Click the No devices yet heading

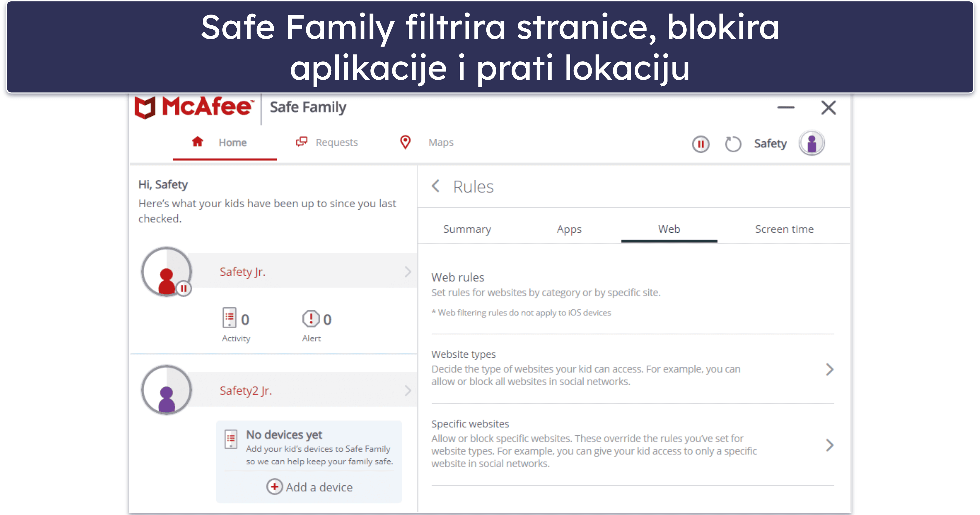point(284,435)
